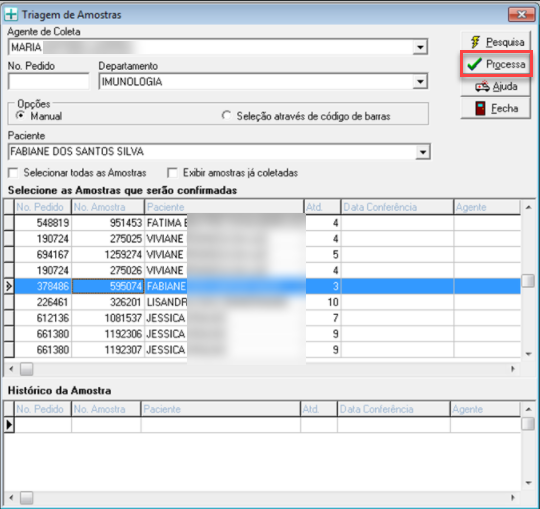Click the up arrow of samples grid scrollbar
This screenshot has height=509, width=540.
(528, 207)
